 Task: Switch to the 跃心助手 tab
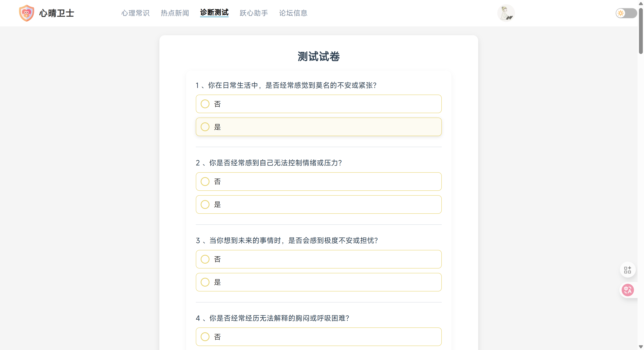(x=254, y=13)
